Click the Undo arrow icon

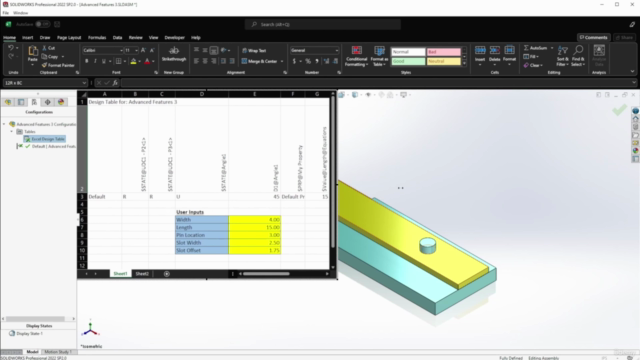(11, 48)
